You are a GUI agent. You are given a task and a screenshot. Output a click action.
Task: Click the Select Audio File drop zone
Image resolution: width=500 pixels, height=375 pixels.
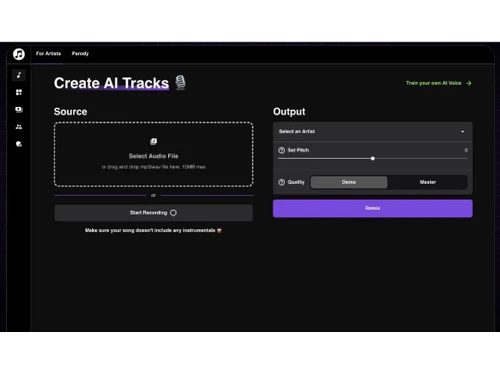(153, 154)
